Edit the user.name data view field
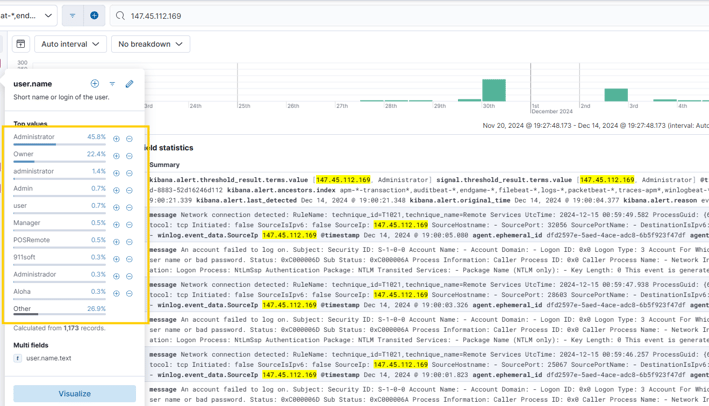Screen dimensions: 709x406 click(129, 84)
